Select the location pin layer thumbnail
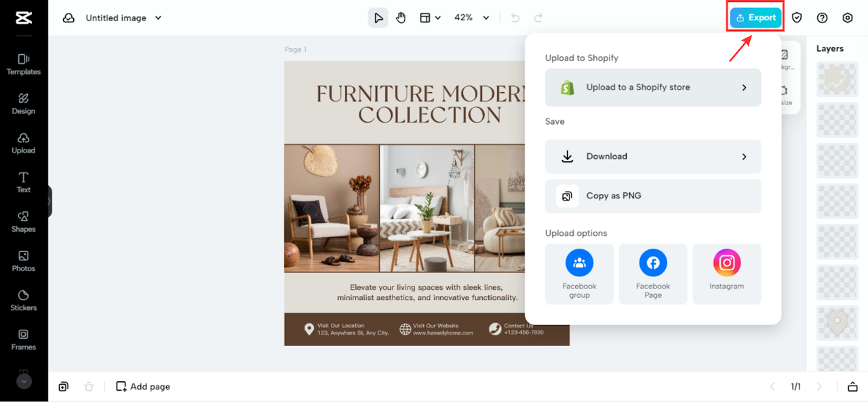This screenshot has height=403, width=868. (x=837, y=323)
